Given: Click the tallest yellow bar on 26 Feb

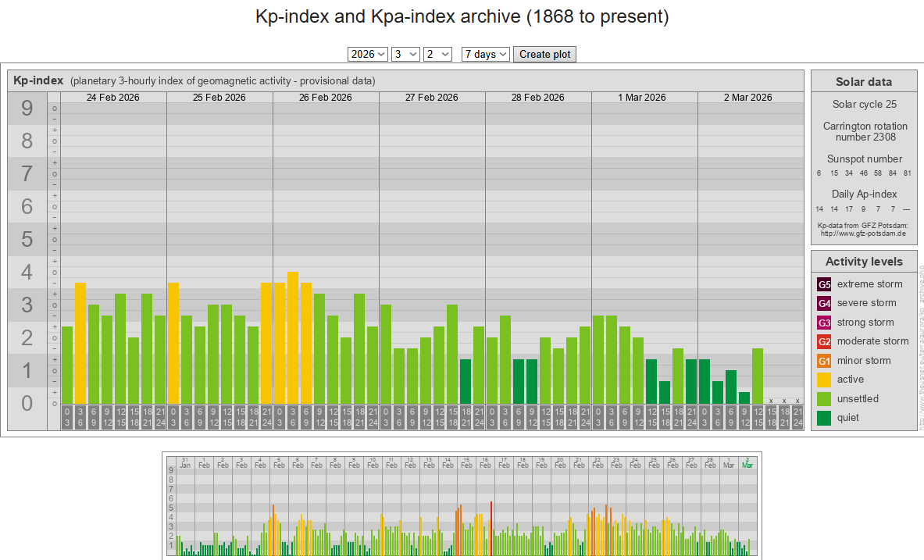Looking at the screenshot, I should pos(293,337).
